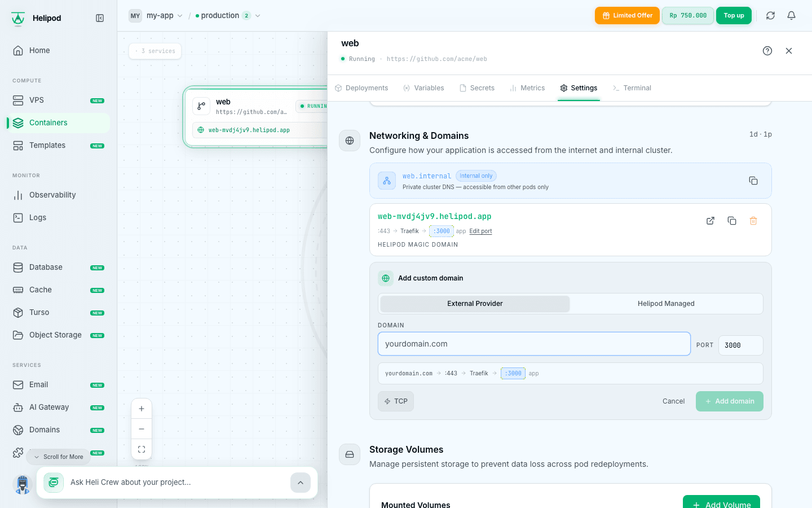
Task: Open Home in the sidebar
Action: pyautogui.click(x=59, y=50)
